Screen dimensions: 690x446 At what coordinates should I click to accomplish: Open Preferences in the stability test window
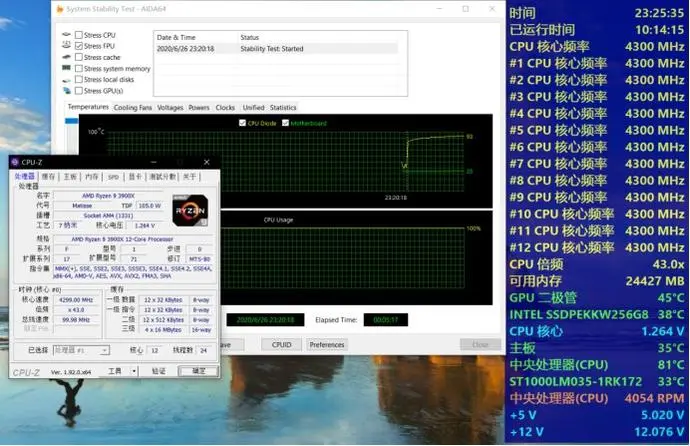(327, 344)
